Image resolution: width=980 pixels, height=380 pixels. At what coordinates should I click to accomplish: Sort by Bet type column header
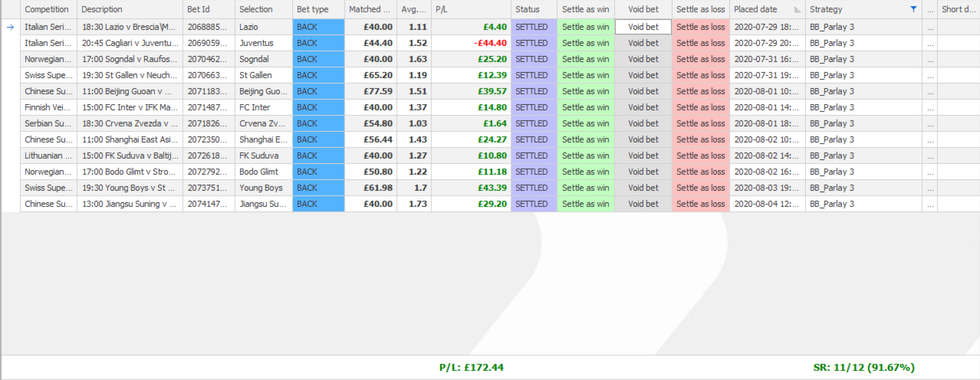pyautogui.click(x=318, y=9)
